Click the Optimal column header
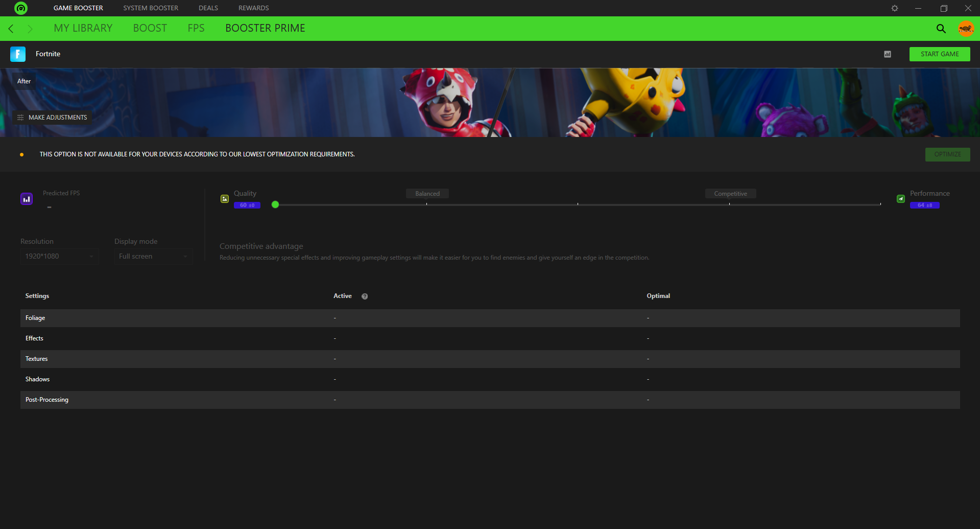The image size is (980, 529). tap(658, 296)
